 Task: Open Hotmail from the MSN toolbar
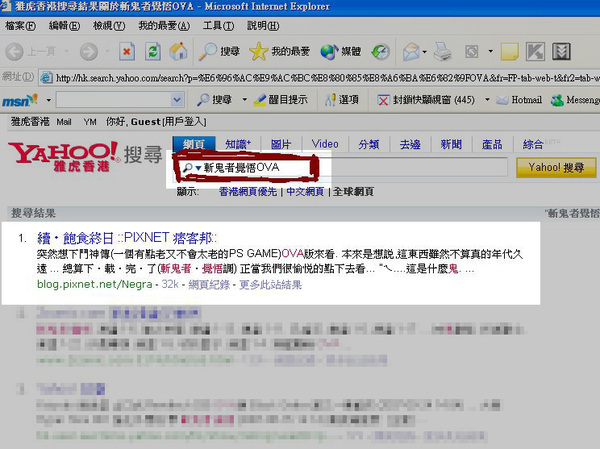[x=519, y=100]
